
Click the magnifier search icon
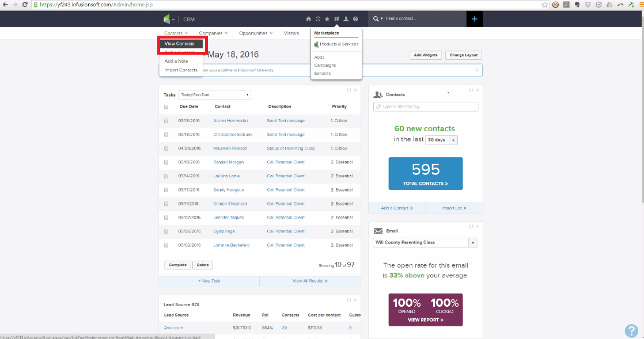point(376,19)
